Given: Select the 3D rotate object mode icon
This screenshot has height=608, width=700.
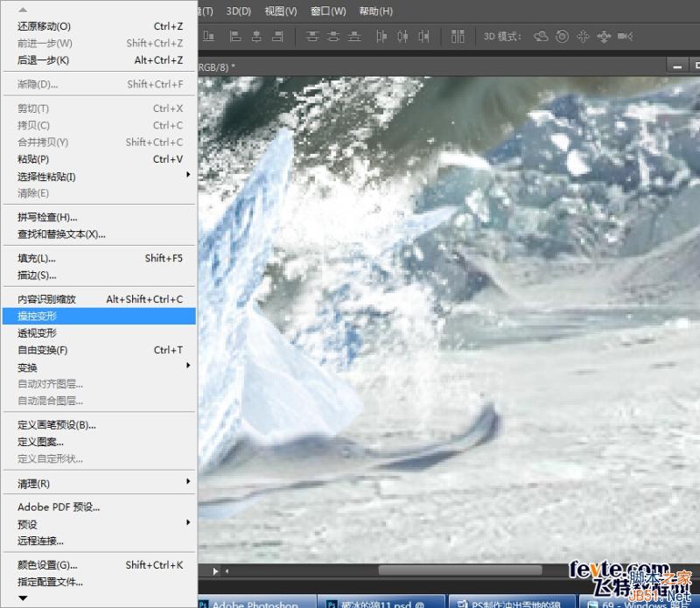Looking at the screenshot, I should (541, 36).
